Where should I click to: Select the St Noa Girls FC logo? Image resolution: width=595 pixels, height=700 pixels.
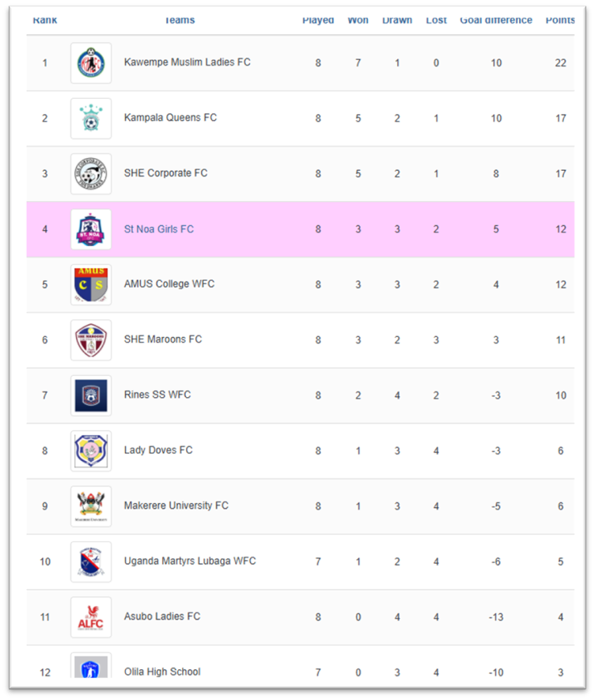coord(91,229)
